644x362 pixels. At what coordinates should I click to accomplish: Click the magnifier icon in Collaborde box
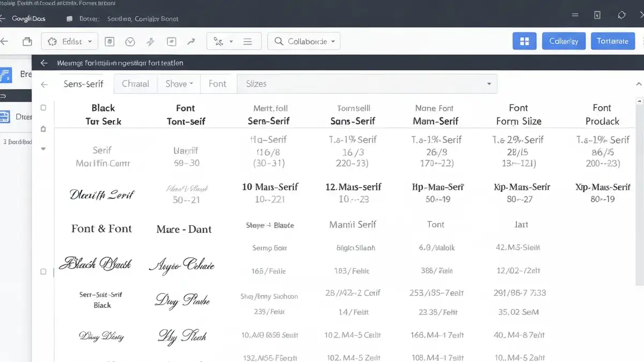click(279, 41)
